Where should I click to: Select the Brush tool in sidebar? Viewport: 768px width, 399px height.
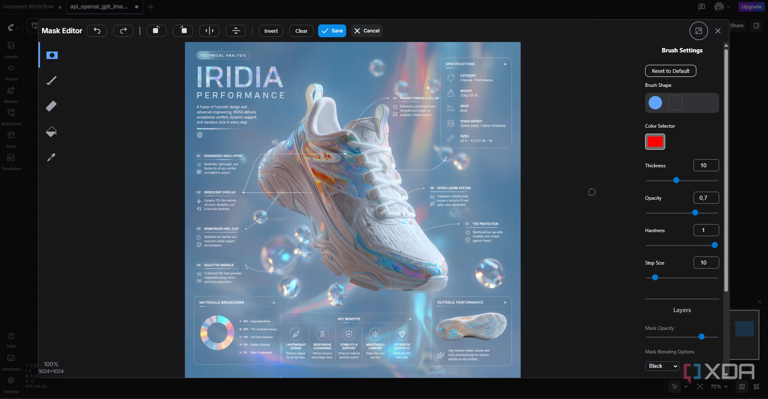click(51, 80)
